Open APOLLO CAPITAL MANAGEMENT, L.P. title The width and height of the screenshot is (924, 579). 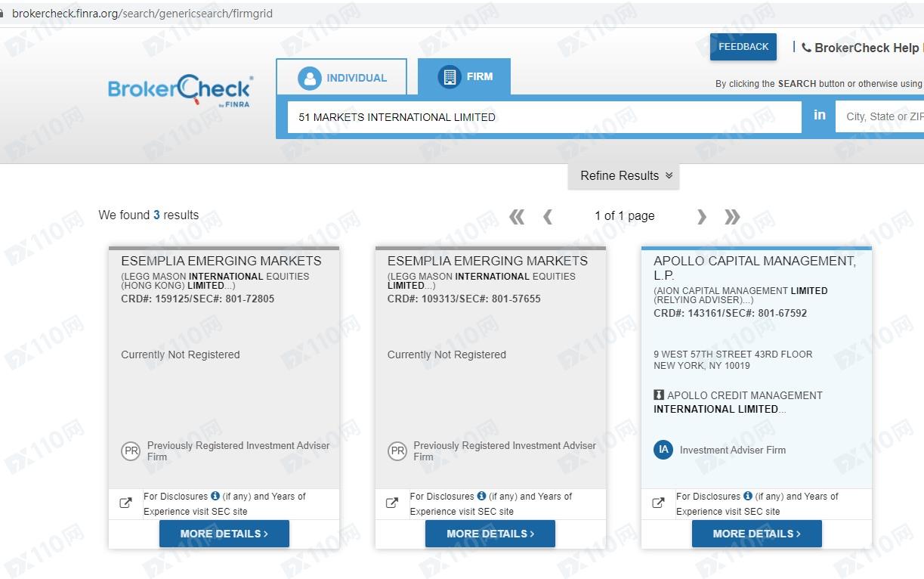point(755,268)
